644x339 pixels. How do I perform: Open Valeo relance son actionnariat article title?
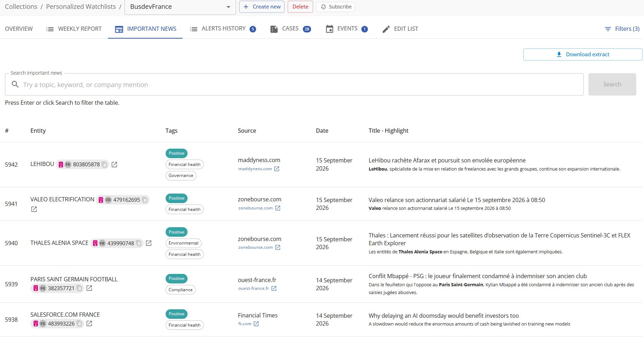tap(457, 200)
